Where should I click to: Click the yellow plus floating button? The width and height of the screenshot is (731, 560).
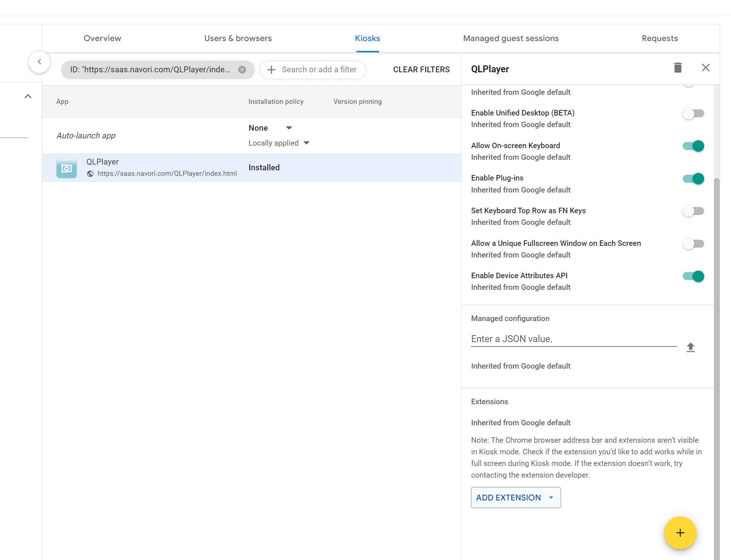point(680,533)
